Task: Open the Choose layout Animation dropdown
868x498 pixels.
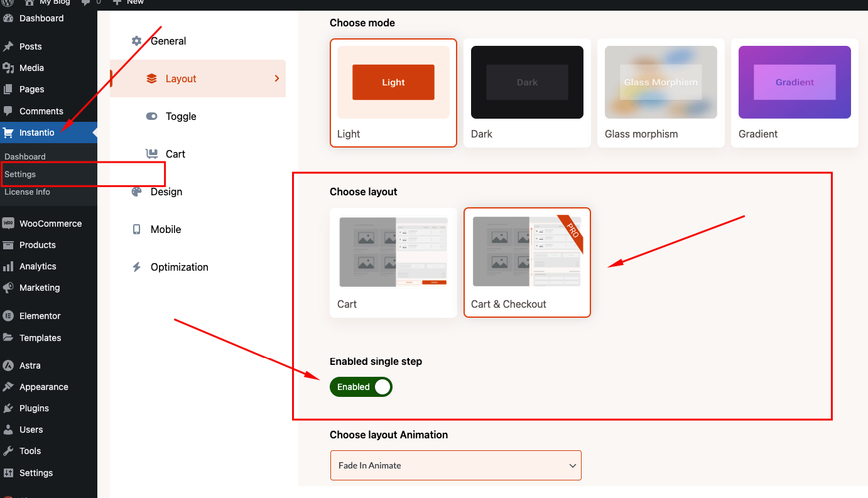Action: [x=455, y=465]
